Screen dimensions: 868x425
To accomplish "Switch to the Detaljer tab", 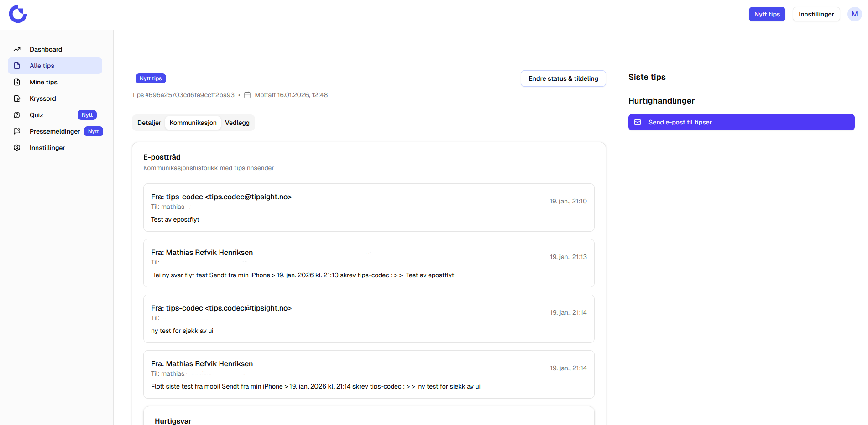I will (149, 123).
